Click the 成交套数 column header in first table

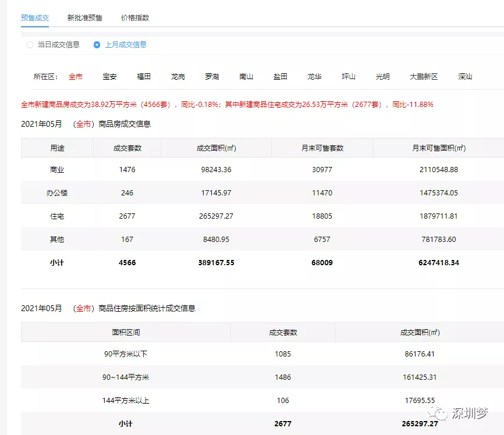(x=127, y=148)
